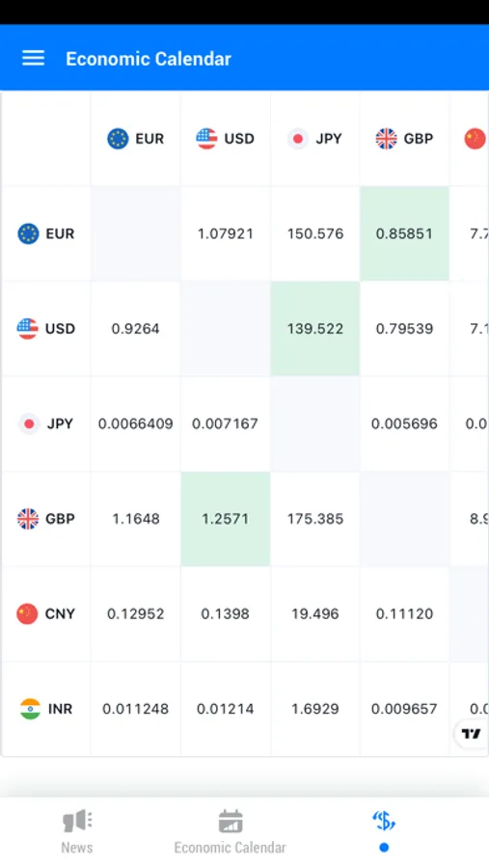Viewport: 489px width, 868px height.
Task: Open INR to JPY rate 1.6929
Action: point(315,709)
